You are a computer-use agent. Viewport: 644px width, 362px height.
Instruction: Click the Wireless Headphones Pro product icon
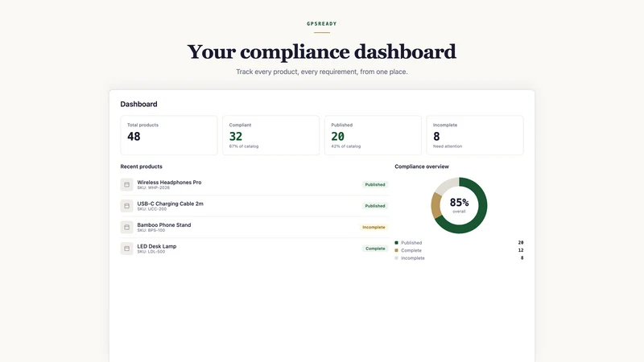[126, 185]
